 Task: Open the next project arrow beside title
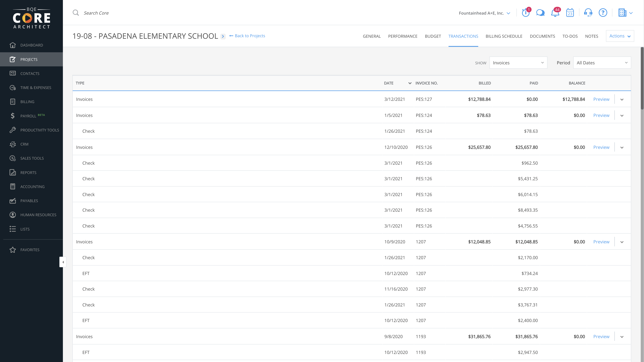[x=223, y=36]
